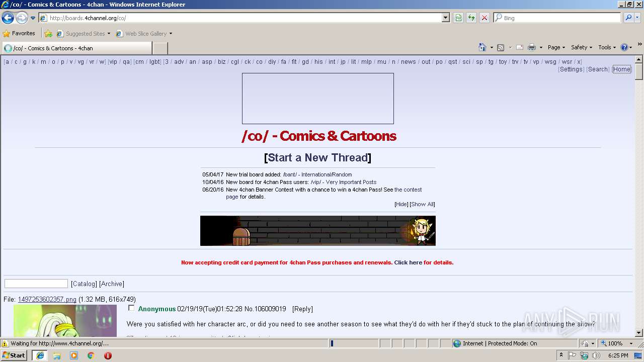Click Start a New Thread
The height and width of the screenshot is (362, 644).
[x=318, y=157]
